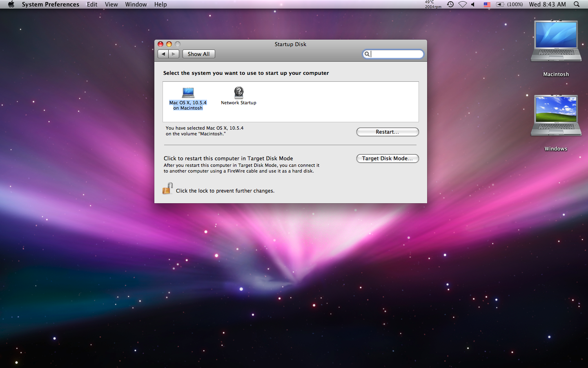Image resolution: width=588 pixels, height=368 pixels.
Task: Click the Wed 8:43 AM clock
Action: click(x=547, y=4)
